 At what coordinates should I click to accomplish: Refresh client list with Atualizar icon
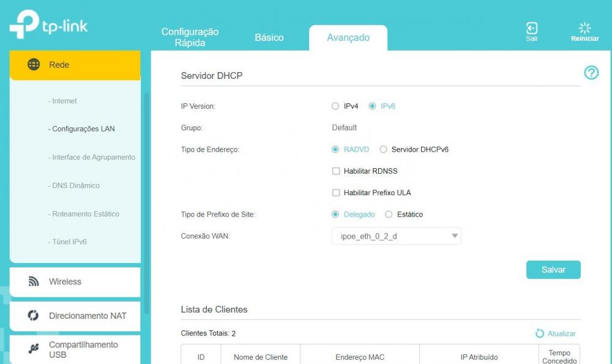pos(540,333)
